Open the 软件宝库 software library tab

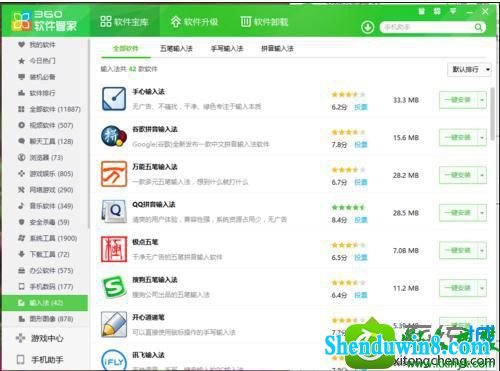click(124, 22)
